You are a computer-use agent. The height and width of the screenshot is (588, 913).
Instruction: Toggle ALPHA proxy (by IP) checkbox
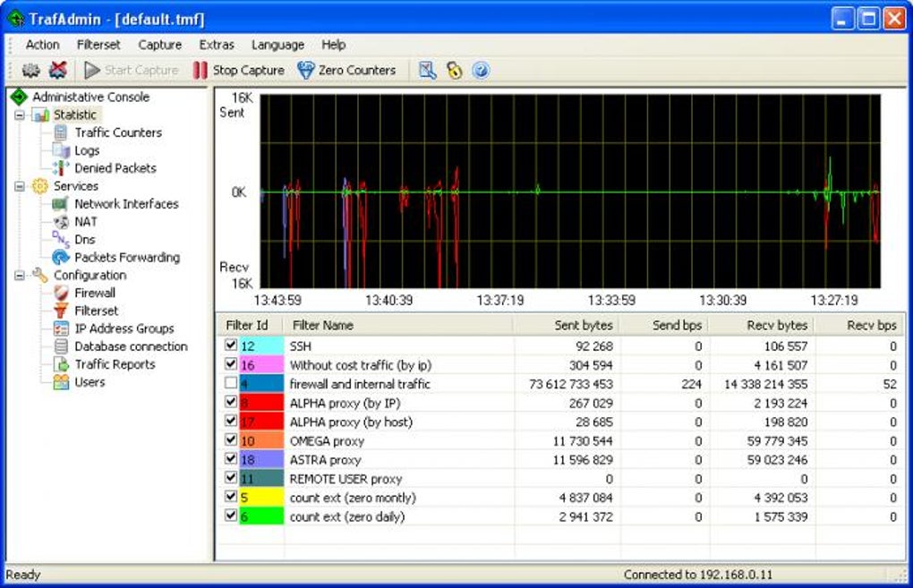point(231,402)
